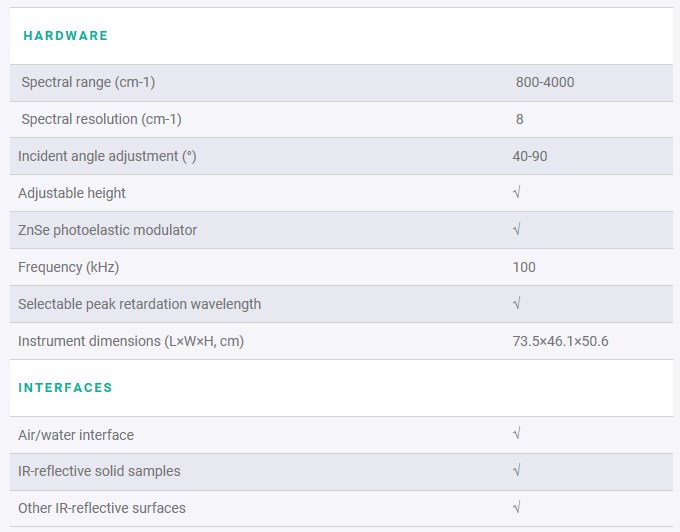Click the IR-reflective solid samples checkmark
The image size is (680, 532).
pos(517,470)
